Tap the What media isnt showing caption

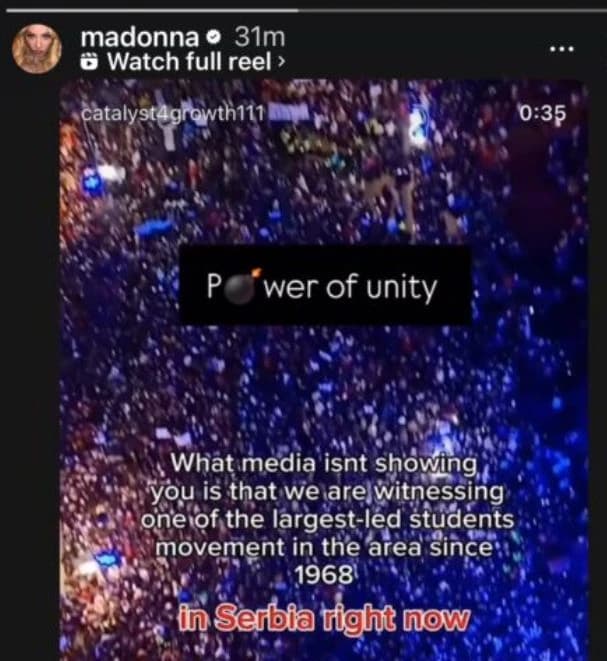coord(327,519)
